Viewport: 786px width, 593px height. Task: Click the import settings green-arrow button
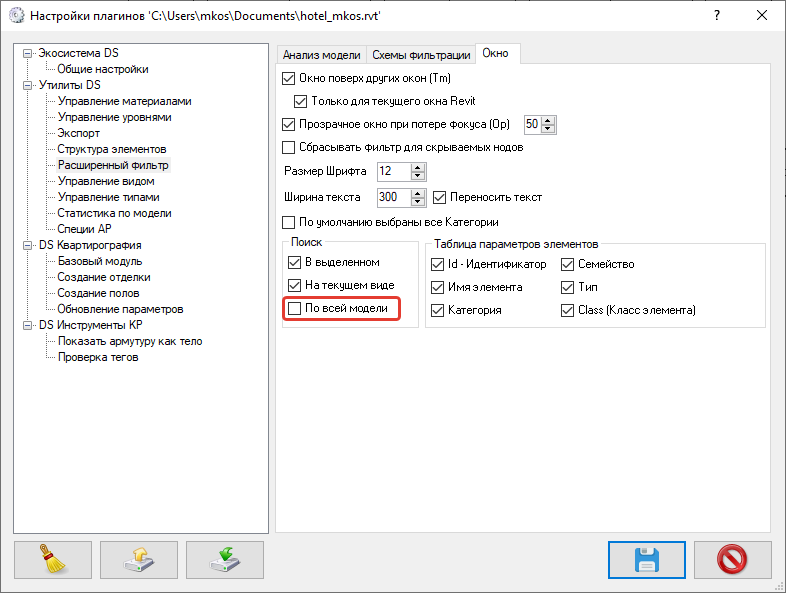pos(225,559)
